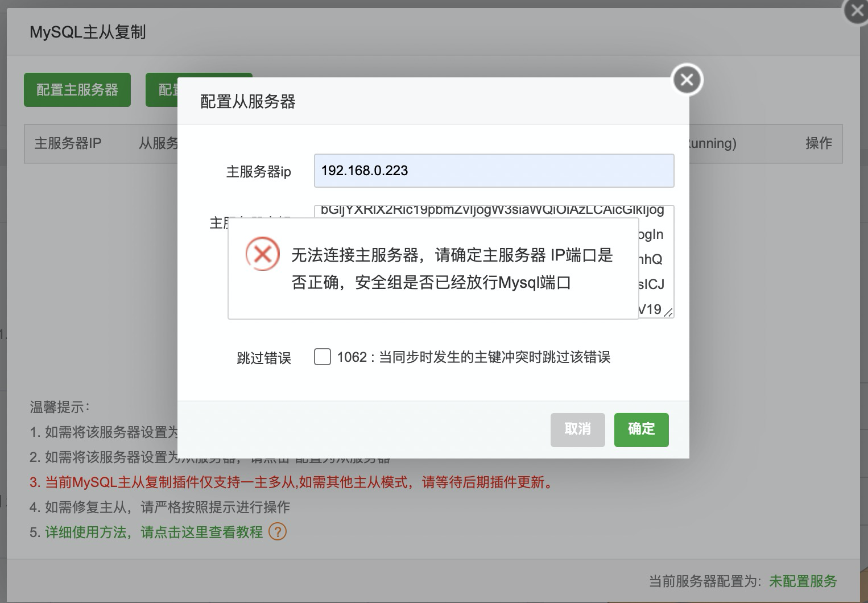The height and width of the screenshot is (603, 868).
Task: Click the 温馨提示 heading
Action: point(60,407)
